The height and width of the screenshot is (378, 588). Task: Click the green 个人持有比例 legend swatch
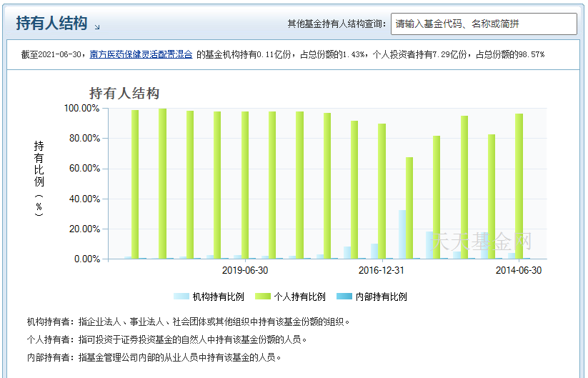click(262, 297)
